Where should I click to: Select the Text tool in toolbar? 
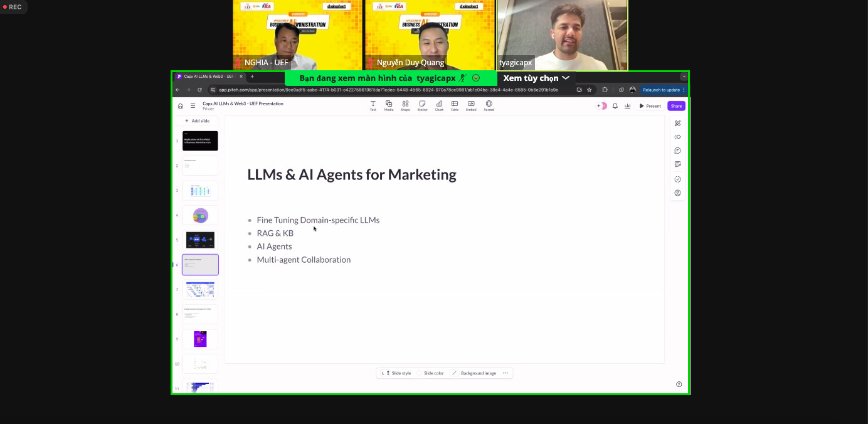coord(373,105)
